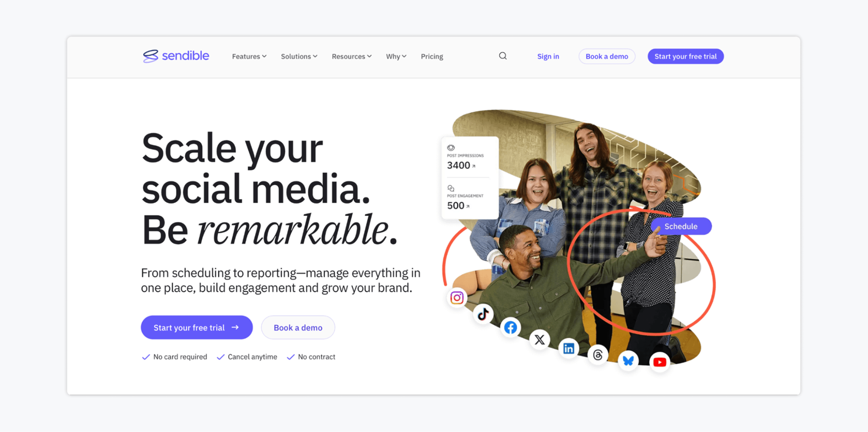868x432 pixels.
Task: Select the TikTok icon
Action: tap(483, 315)
